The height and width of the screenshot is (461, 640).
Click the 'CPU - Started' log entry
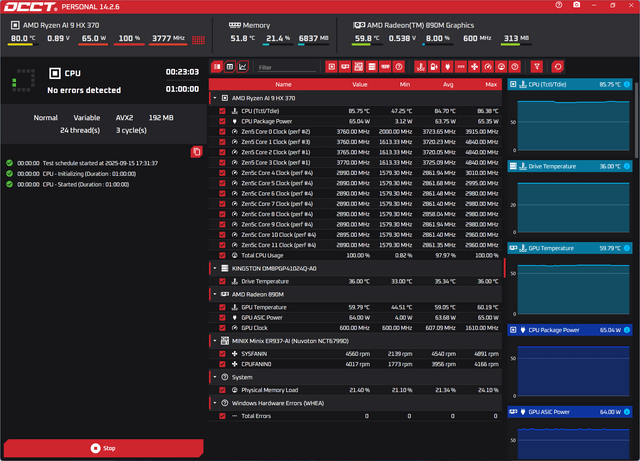[x=68, y=184]
